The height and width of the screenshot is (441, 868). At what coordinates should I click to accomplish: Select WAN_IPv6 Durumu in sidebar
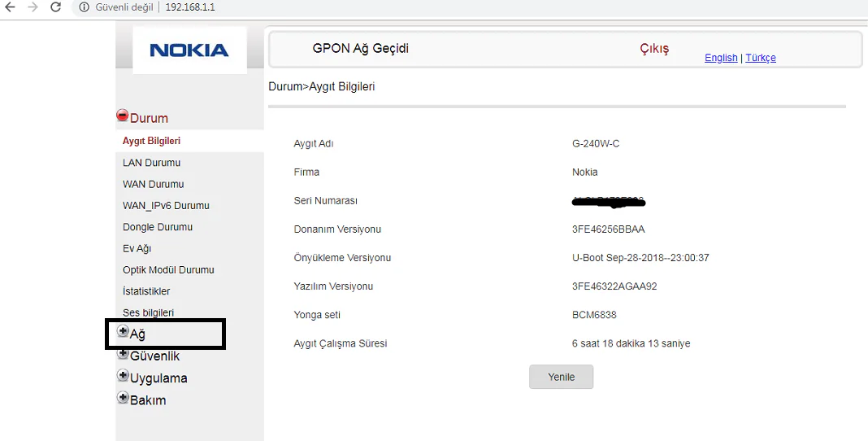coord(166,206)
